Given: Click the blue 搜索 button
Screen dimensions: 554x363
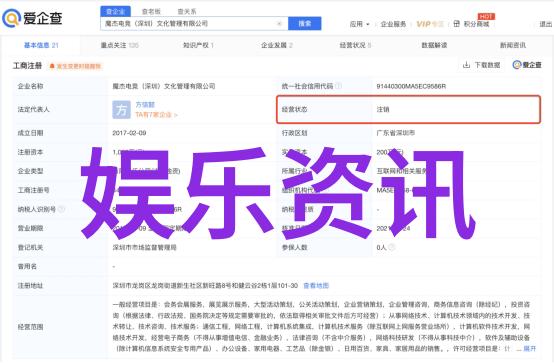Looking at the screenshot, I should click(305, 23).
